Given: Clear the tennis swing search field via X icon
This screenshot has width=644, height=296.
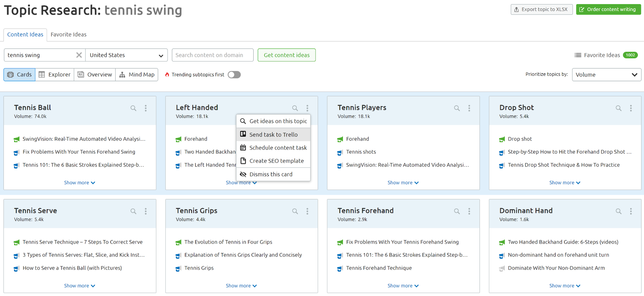Looking at the screenshot, I should tap(79, 55).
